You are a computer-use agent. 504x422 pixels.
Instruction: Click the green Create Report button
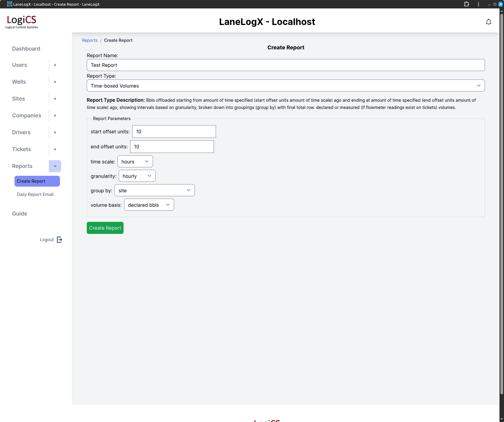pos(105,228)
